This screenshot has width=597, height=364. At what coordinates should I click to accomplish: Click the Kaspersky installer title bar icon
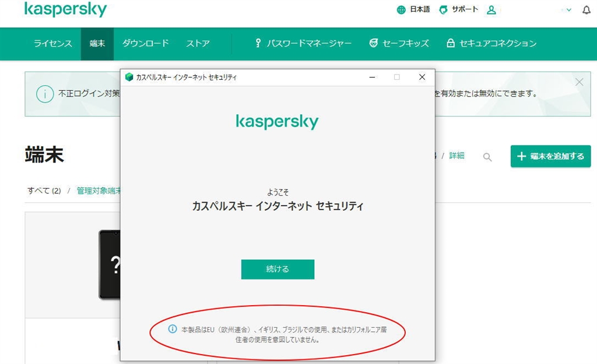[x=129, y=77]
